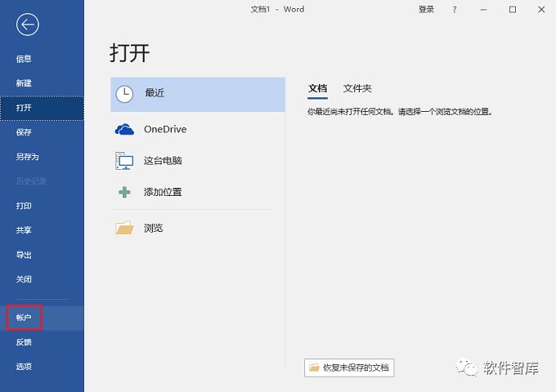Minimize the Word window
The width and height of the screenshot is (556, 392).
pyautogui.click(x=483, y=10)
